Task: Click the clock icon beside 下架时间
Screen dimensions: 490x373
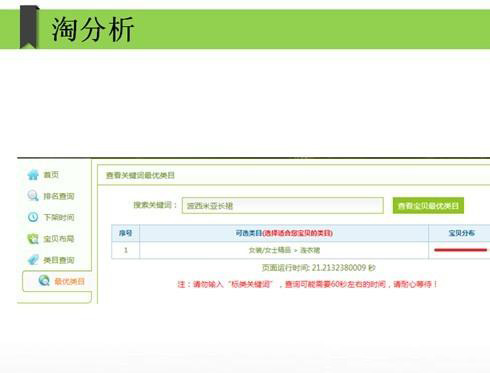Action: (x=33, y=217)
